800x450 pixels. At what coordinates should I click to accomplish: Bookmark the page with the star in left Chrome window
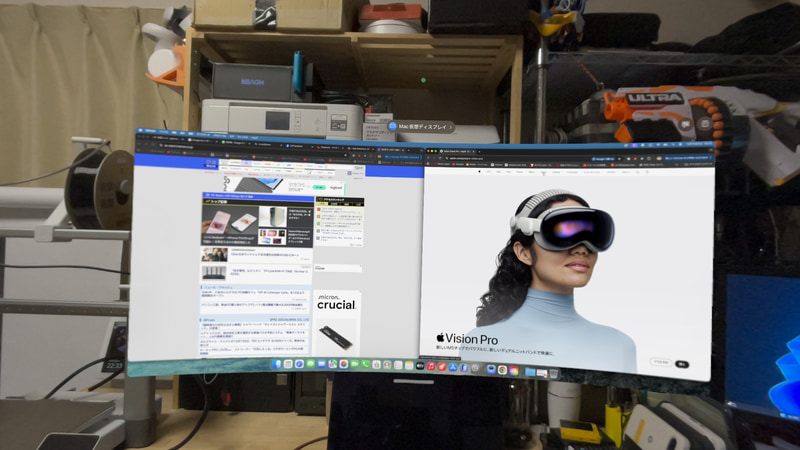(345, 155)
